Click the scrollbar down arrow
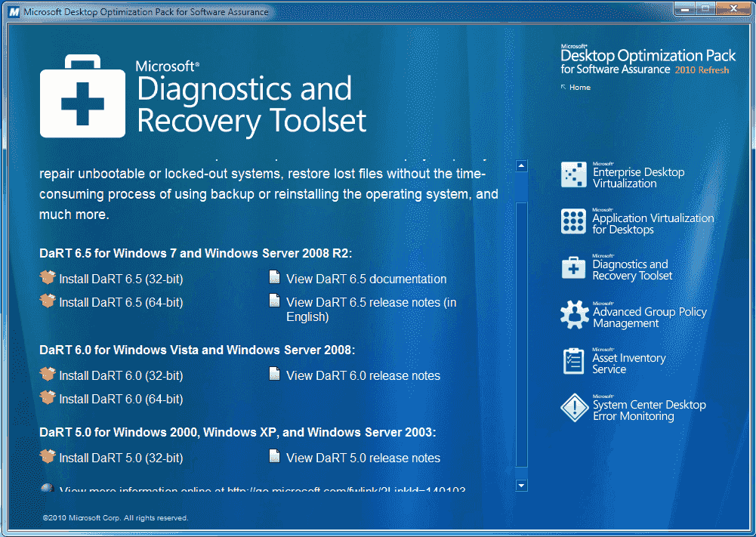The height and width of the screenshot is (537, 756). (521, 485)
